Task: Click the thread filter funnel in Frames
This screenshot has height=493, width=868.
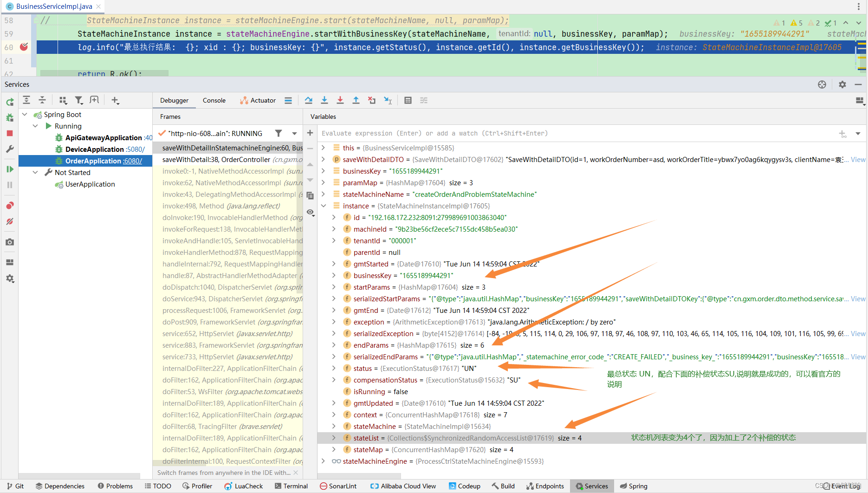Action: coord(279,133)
